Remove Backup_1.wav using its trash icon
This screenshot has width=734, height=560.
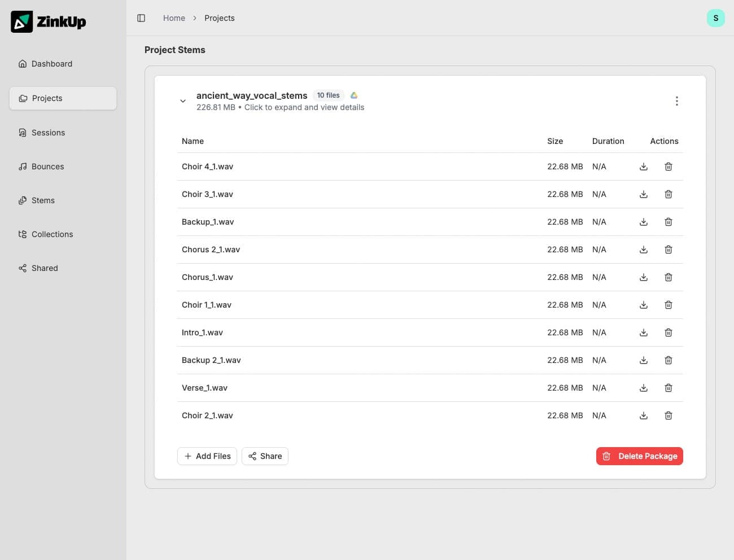point(669,222)
